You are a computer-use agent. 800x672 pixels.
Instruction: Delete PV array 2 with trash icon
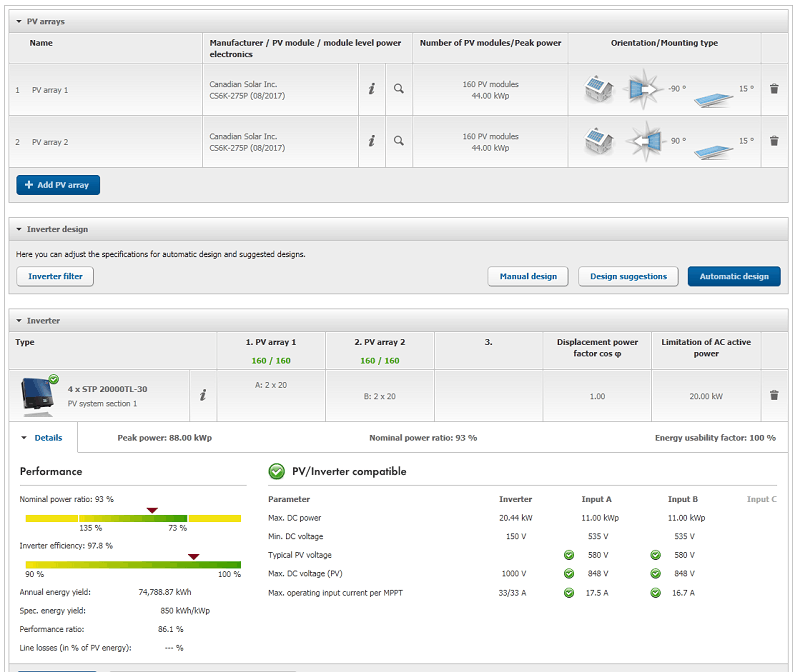[x=774, y=141]
